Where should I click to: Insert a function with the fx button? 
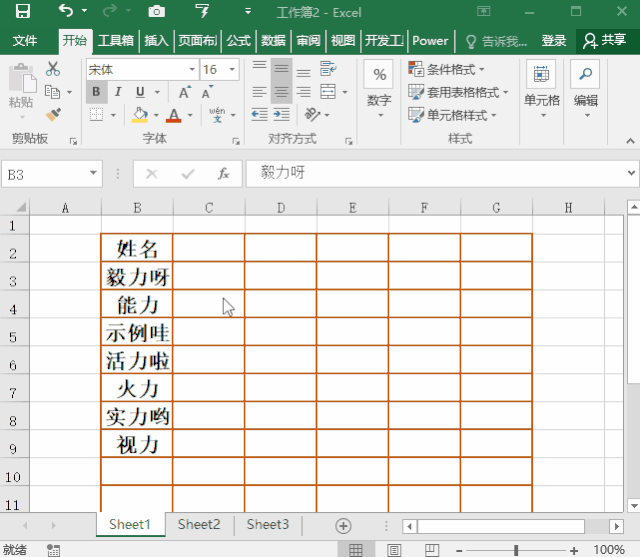tap(223, 174)
